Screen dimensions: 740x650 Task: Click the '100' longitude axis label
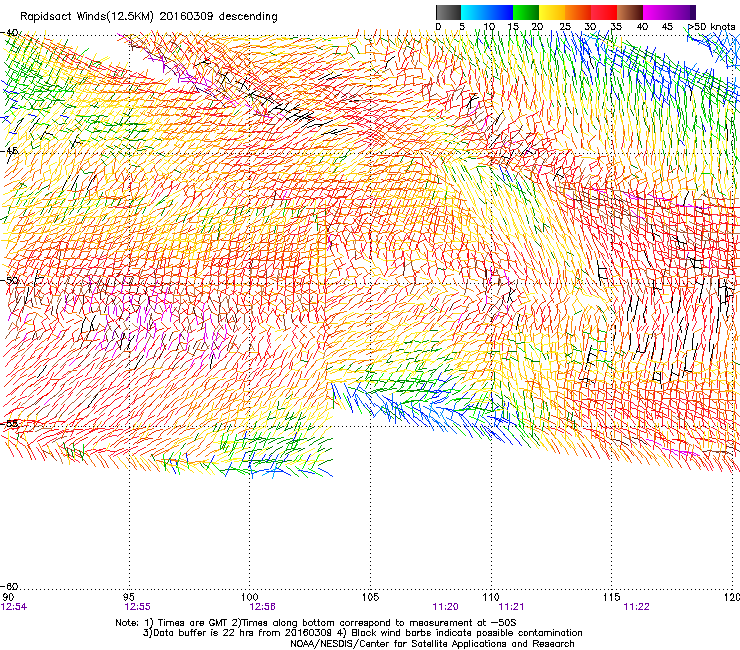249,598
